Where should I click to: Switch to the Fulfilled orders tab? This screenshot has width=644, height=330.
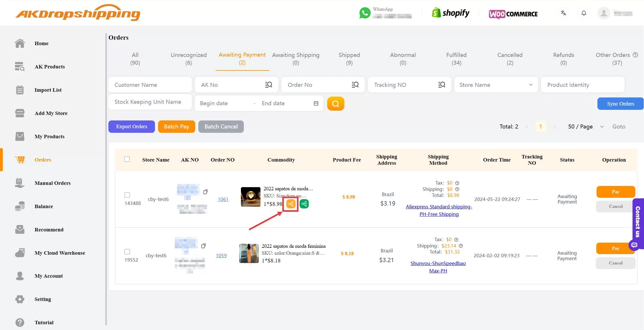click(456, 59)
